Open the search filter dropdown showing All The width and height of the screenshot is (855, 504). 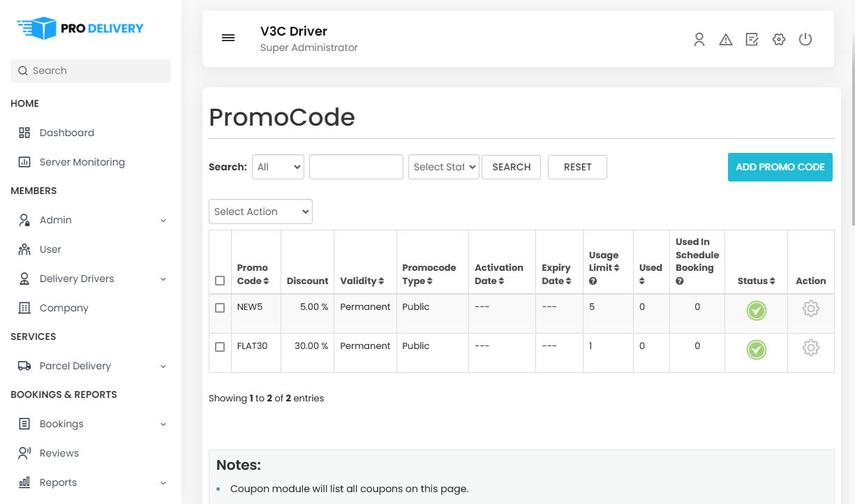[277, 167]
